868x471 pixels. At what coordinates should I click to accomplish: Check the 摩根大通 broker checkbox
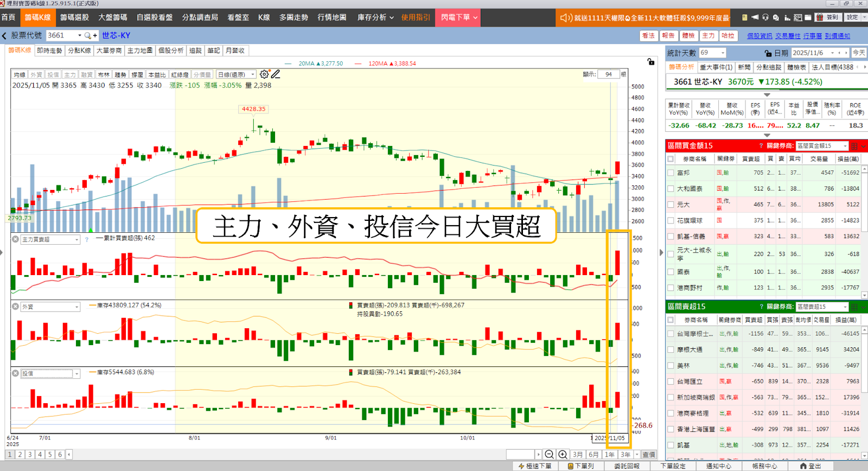(x=671, y=350)
